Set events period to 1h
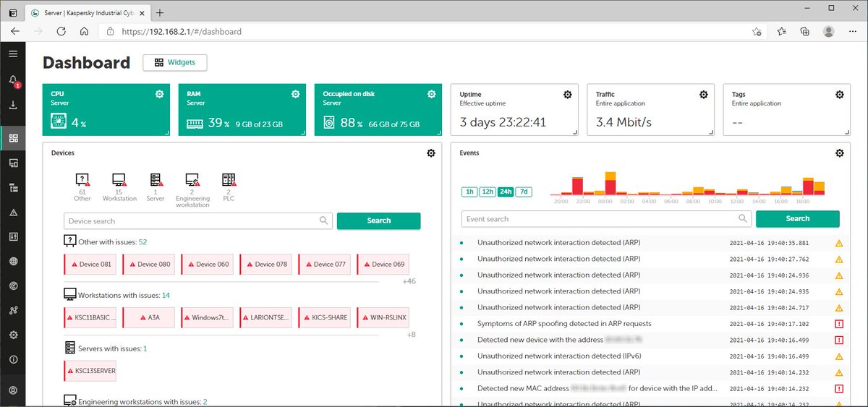Screen dimensions: 868x407 469,192
